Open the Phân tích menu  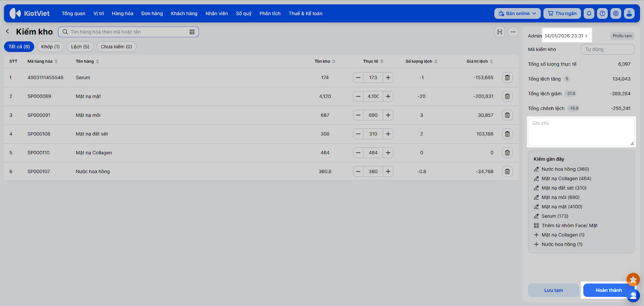pos(270,13)
